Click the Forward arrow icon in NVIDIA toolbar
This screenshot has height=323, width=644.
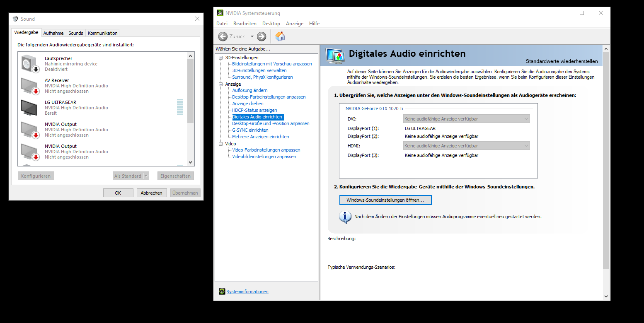[x=261, y=36]
